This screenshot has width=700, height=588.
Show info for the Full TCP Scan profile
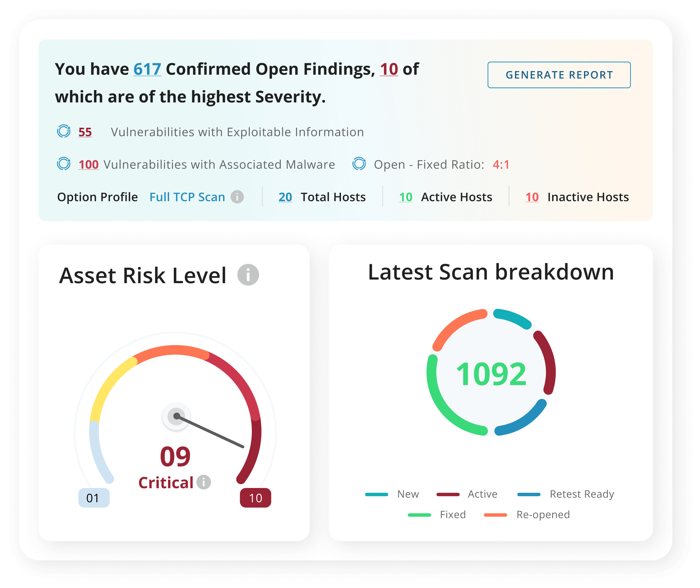(x=237, y=197)
